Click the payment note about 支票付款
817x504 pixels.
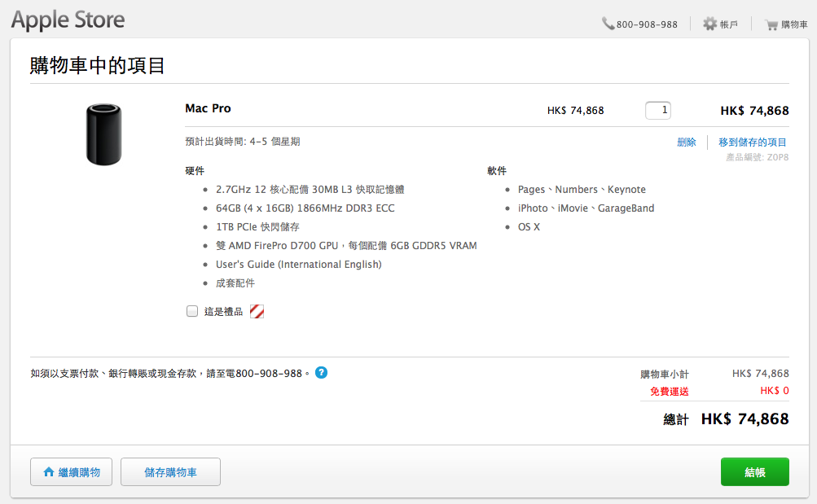170,373
